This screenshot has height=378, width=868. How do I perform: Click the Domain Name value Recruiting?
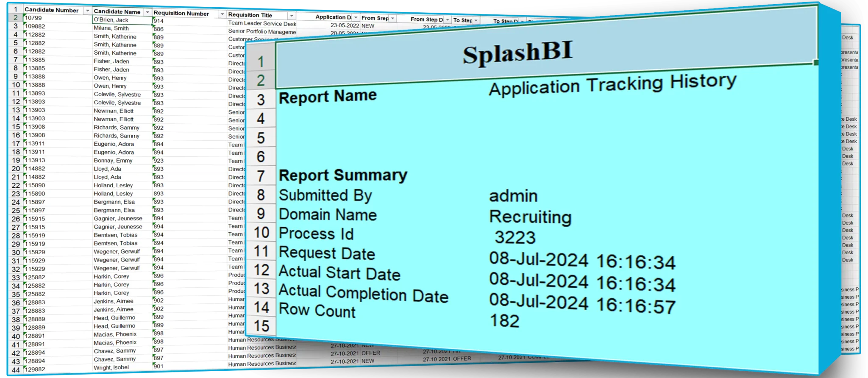(530, 217)
